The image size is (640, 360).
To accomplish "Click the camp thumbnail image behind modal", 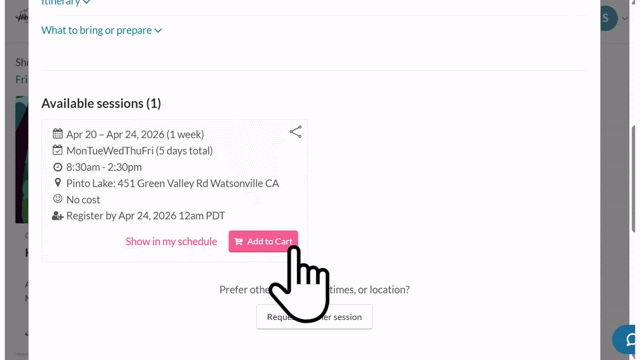I will tap(22, 160).
